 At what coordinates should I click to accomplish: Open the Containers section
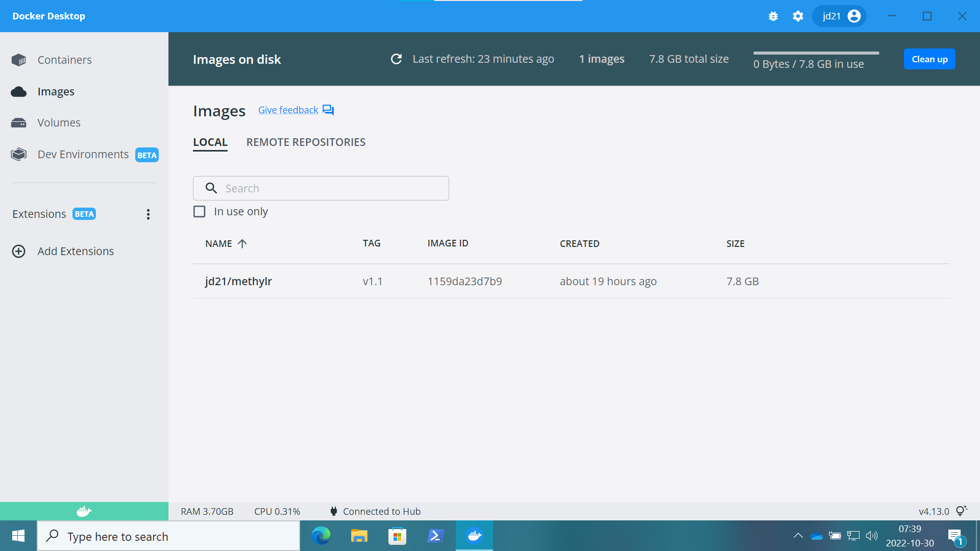tap(64, 60)
